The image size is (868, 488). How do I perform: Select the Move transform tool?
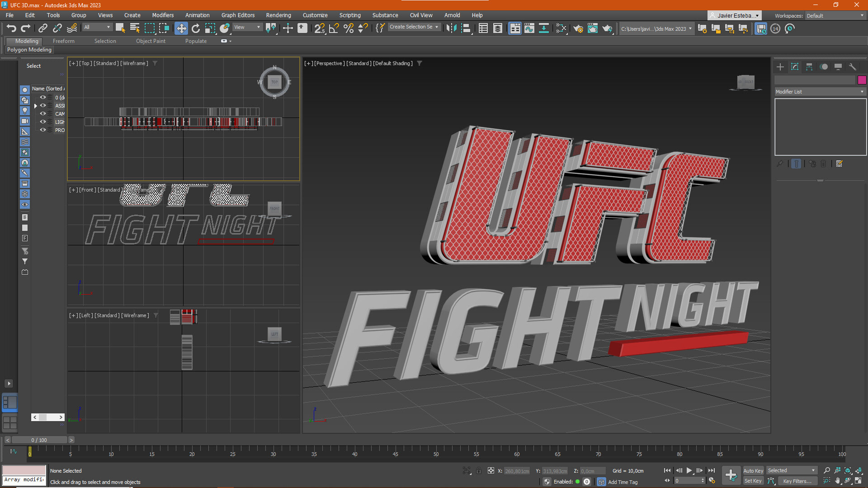[181, 28]
